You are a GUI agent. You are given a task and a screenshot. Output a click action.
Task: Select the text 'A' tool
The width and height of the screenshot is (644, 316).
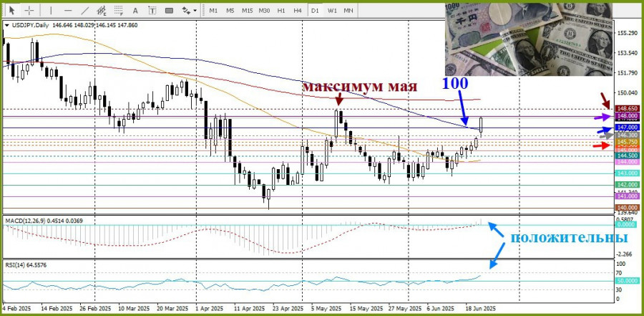point(135,10)
